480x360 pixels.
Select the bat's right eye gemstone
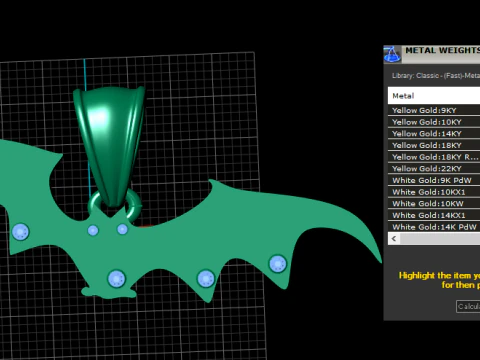[x=122, y=229]
